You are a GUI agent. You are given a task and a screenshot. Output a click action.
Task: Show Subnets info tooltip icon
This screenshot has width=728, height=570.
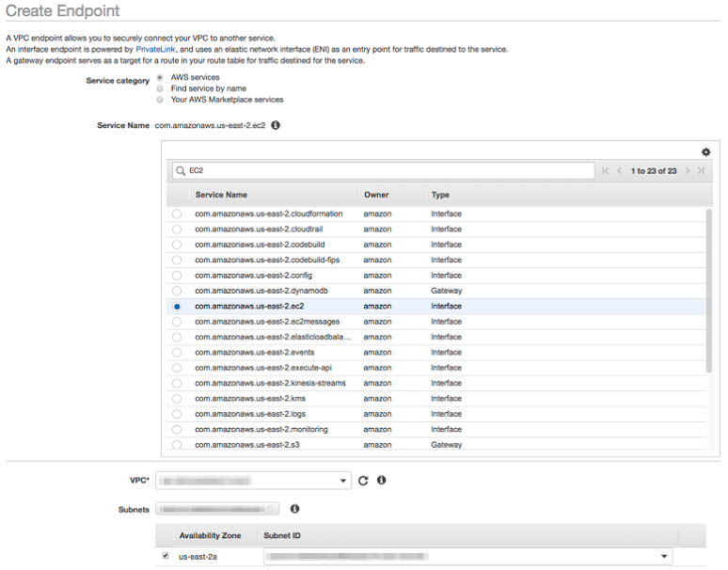point(294,509)
